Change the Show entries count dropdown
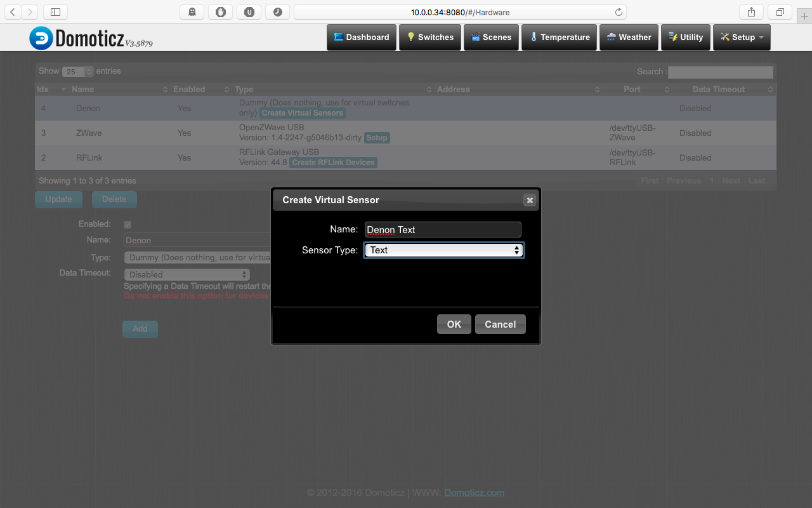Screen dimensions: 812x508 click(x=78, y=72)
